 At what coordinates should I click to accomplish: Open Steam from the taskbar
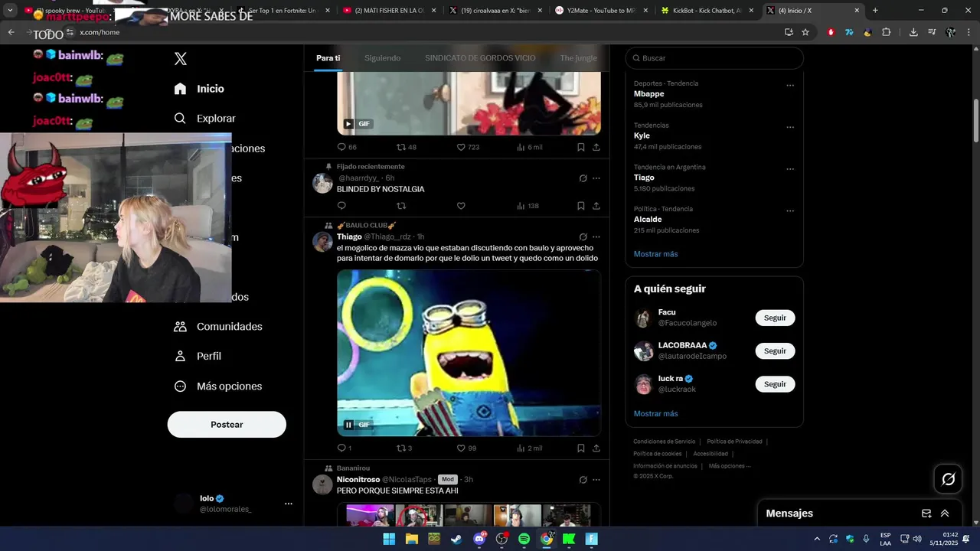[456, 539]
